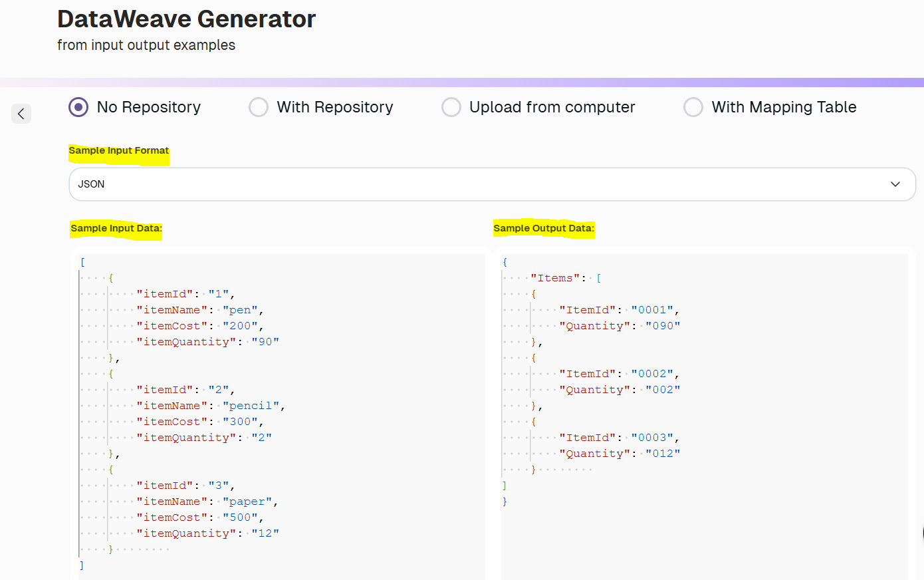Viewport: 924px width, 580px height.
Task: Click the Sample Input Data label
Action: click(x=116, y=228)
